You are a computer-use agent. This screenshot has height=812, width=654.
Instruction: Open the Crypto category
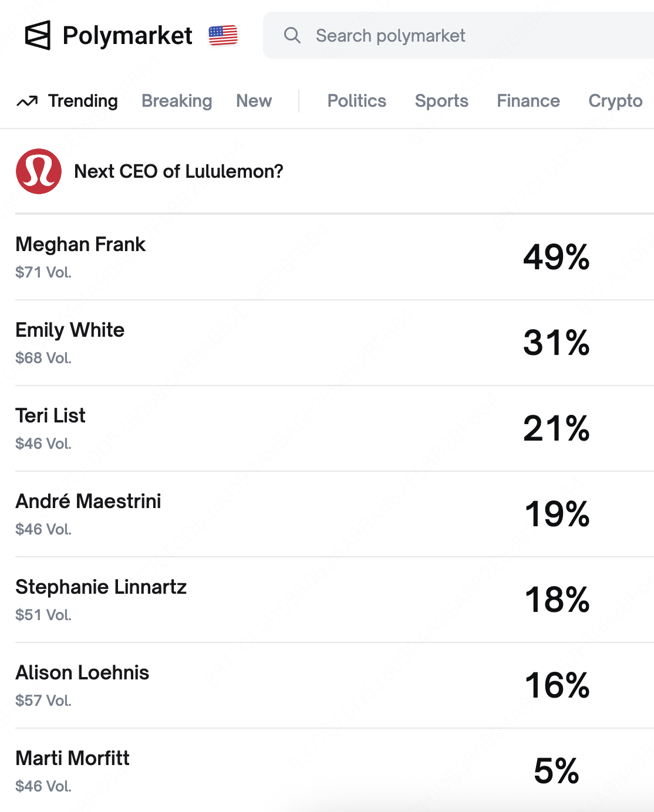[x=615, y=101]
